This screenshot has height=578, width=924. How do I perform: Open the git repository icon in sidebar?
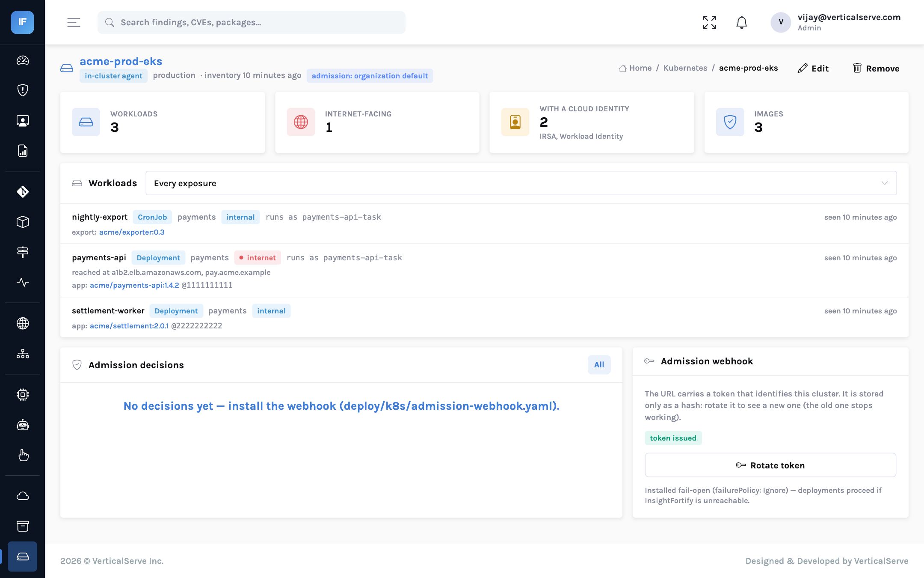23,191
